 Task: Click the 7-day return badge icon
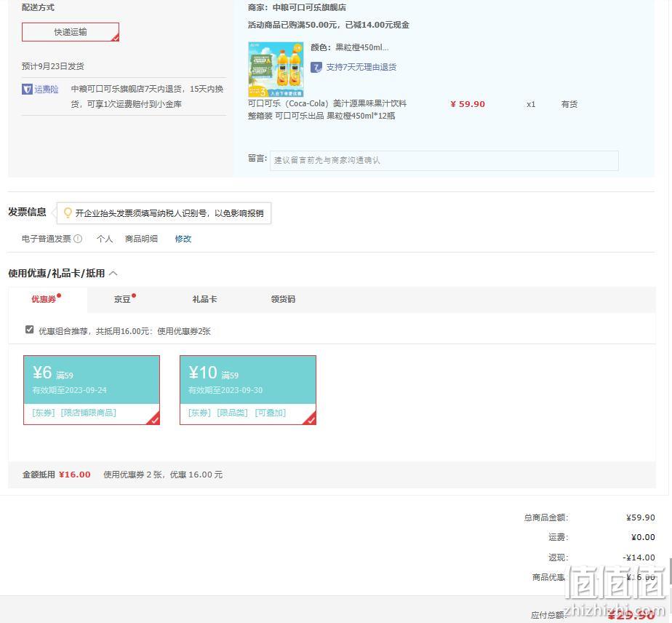point(316,67)
